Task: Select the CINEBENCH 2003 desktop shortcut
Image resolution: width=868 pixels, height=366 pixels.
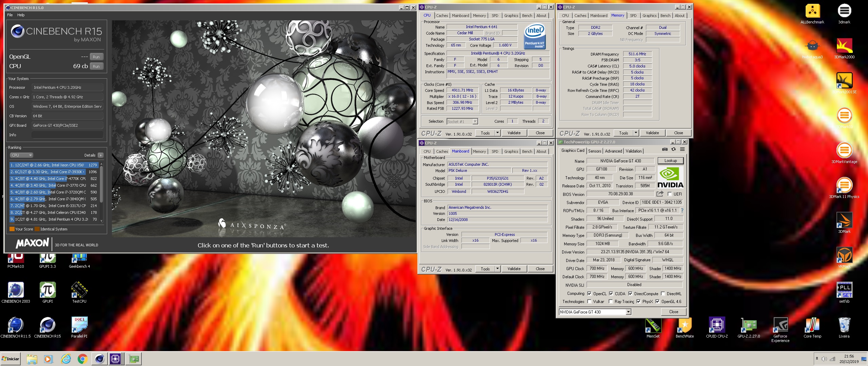Action: tap(16, 293)
